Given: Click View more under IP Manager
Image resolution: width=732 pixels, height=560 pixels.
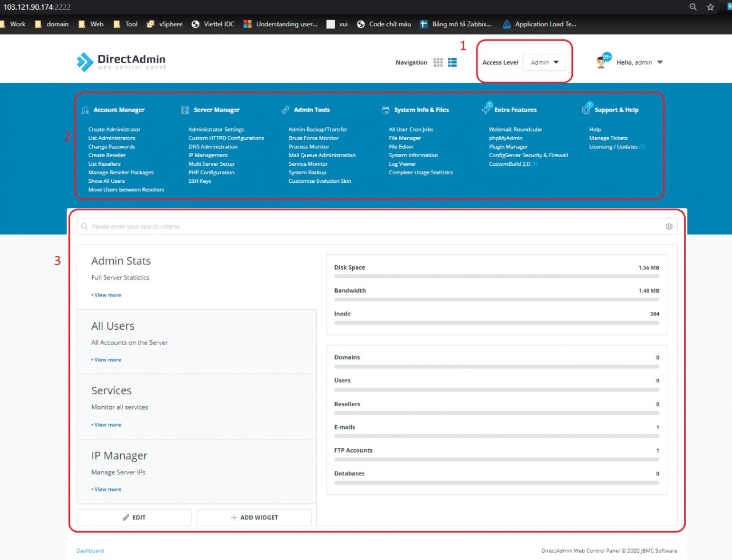Looking at the screenshot, I should coord(106,490).
